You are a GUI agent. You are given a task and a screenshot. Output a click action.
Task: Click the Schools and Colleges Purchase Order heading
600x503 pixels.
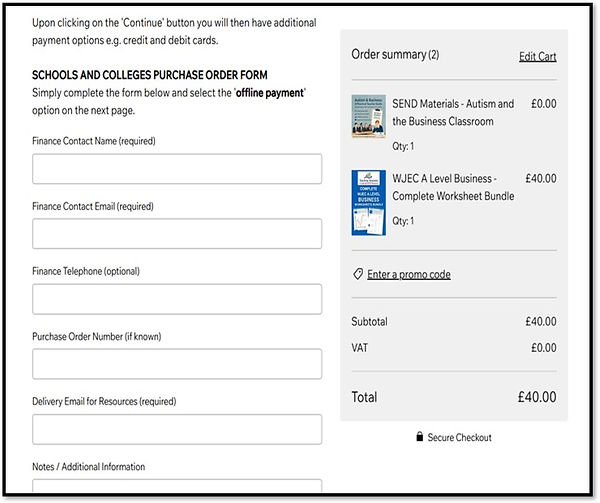click(150, 75)
